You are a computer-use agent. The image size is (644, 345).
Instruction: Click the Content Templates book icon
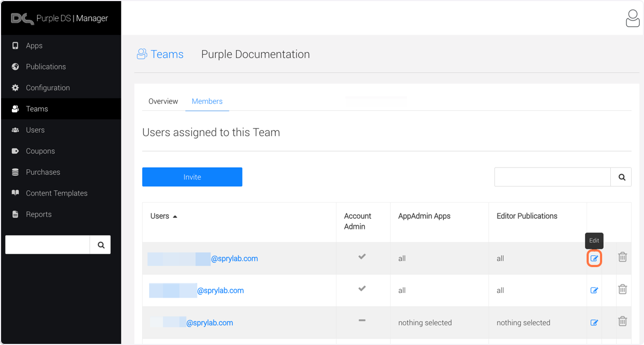pyautogui.click(x=15, y=193)
